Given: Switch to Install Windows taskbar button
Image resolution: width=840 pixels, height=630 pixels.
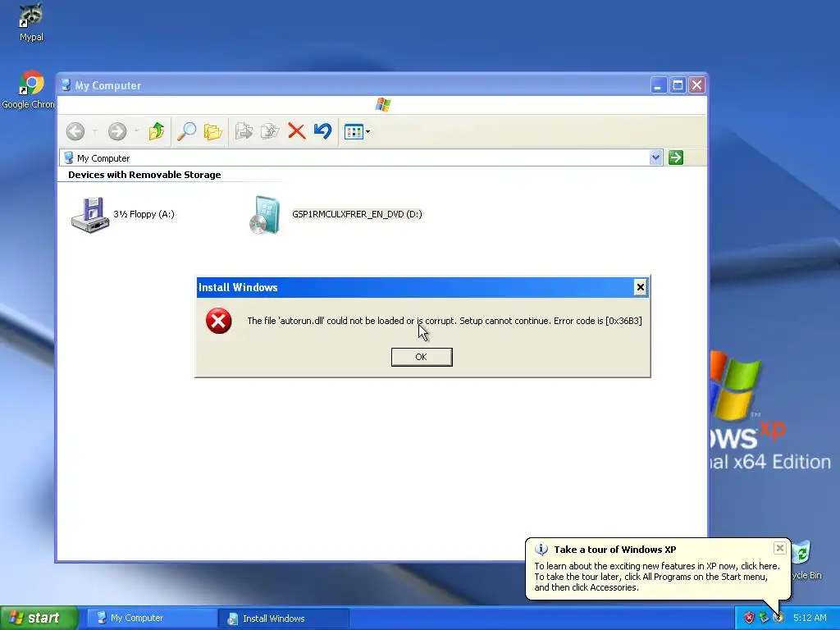Looking at the screenshot, I should click(284, 619).
